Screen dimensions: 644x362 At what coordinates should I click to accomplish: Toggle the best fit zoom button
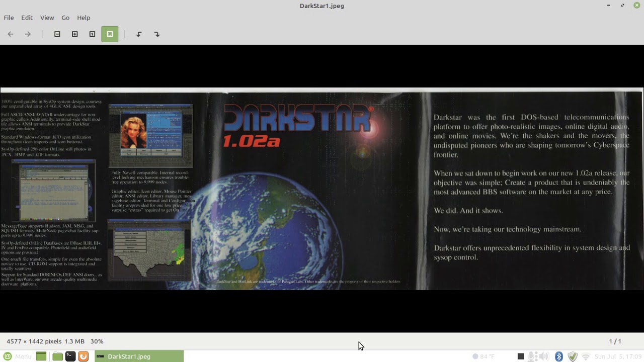click(x=110, y=34)
